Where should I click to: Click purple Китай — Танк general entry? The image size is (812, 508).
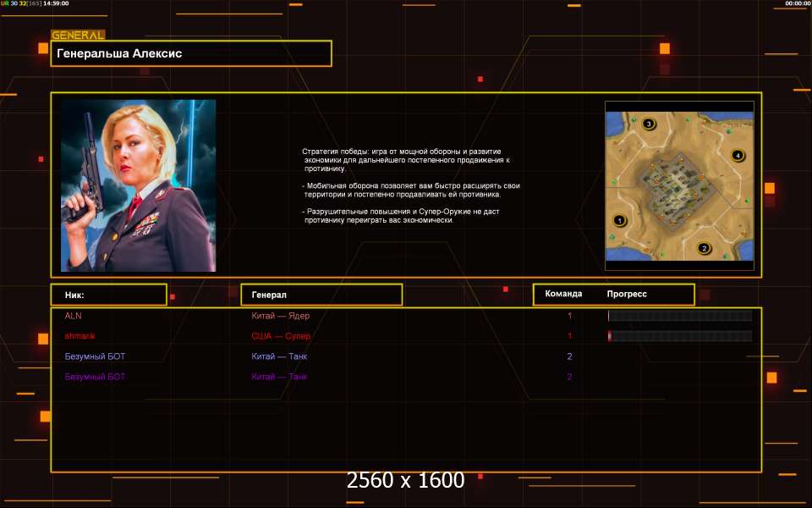coord(279,377)
